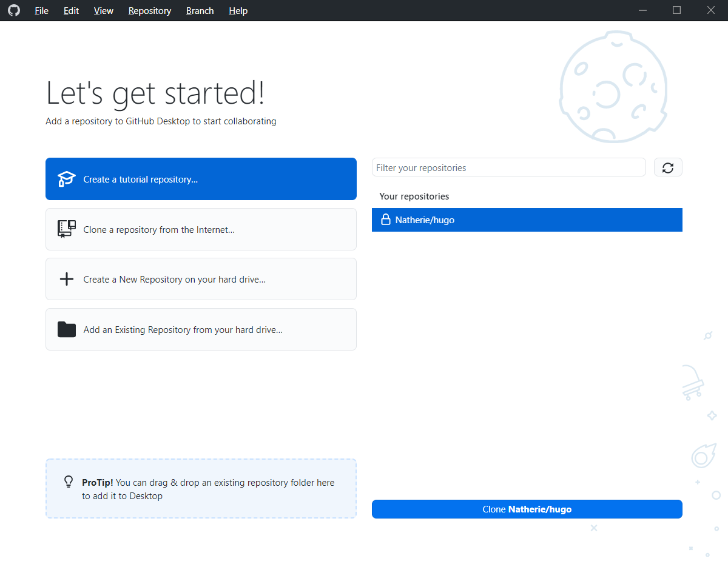Add an Existing Repository from hard drive
Image resolution: width=728 pixels, height=564 pixels.
click(201, 329)
